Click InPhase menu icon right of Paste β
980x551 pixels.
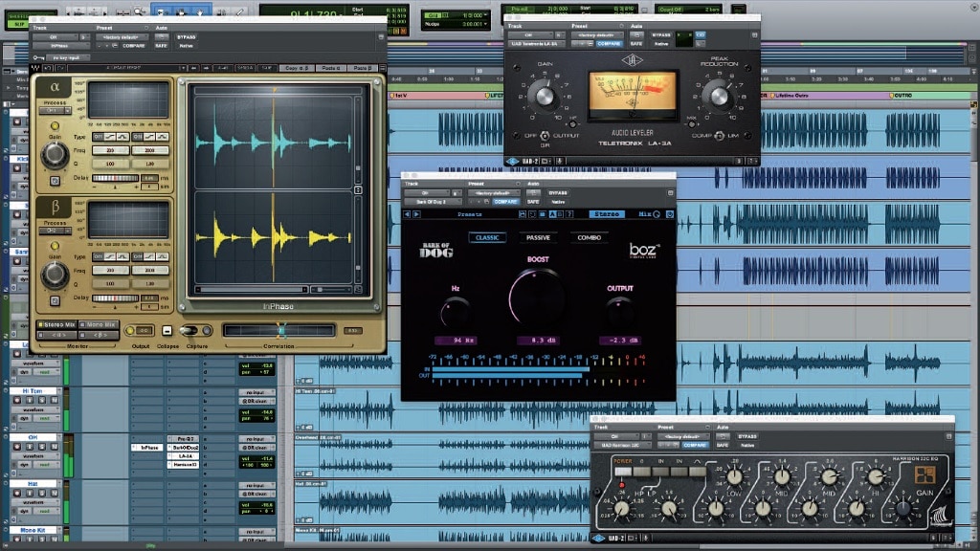[x=383, y=68]
